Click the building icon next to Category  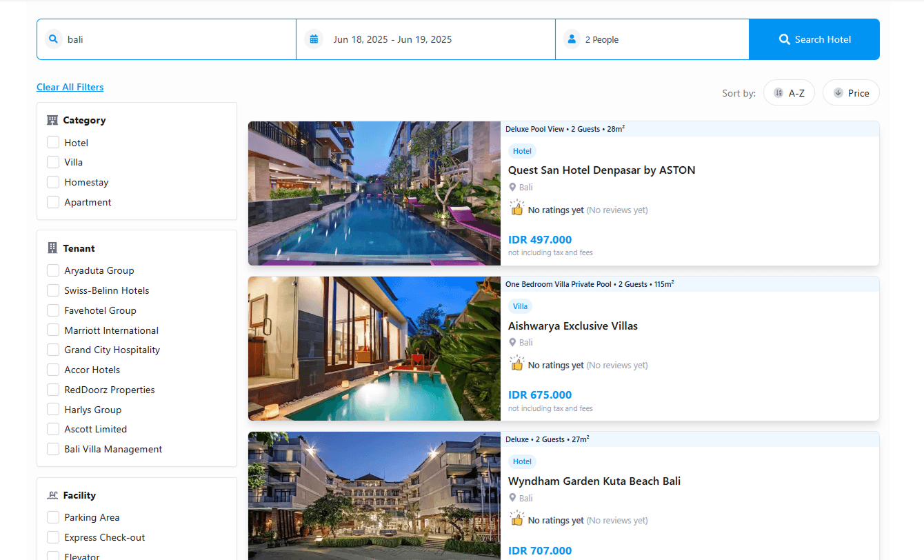pyautogui.click(x=52, y=120)
